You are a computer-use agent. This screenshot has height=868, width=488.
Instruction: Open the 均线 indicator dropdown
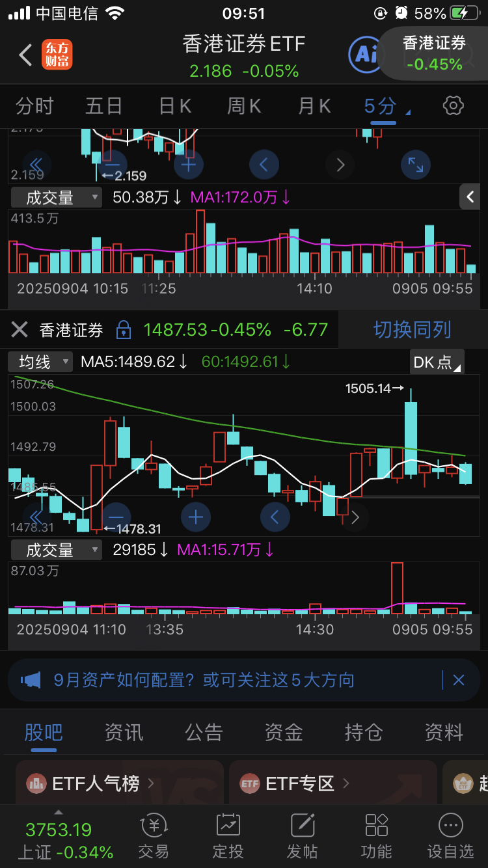pos(41,362)
